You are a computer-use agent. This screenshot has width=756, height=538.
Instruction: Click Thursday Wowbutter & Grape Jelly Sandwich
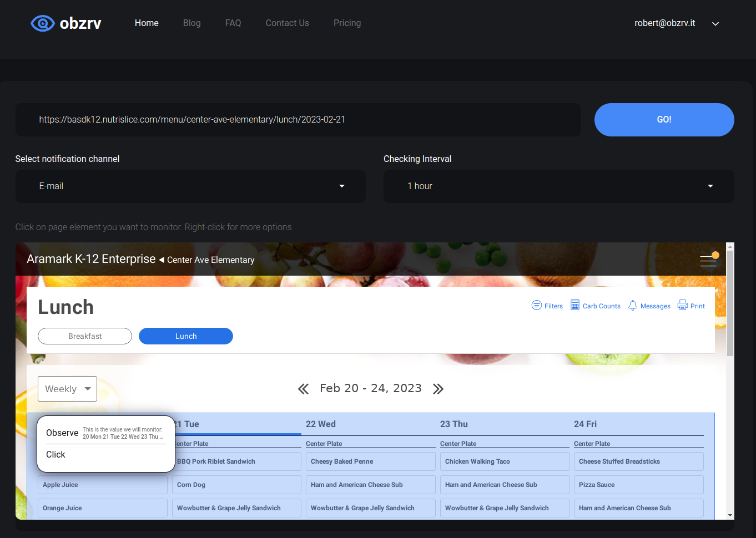tap(505, 508)
